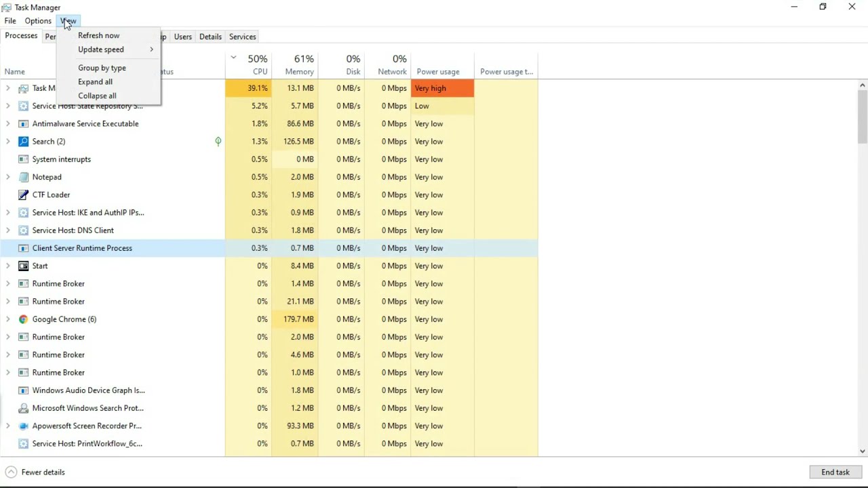Expand the Start process row
This screenshot has height=488, width=868.
[8, 266]
